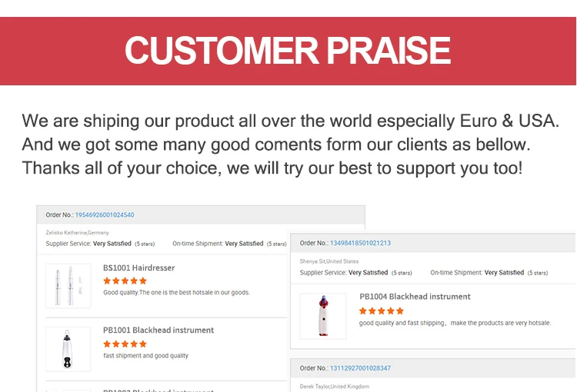This screenshot has height=392, width=577.
Task: Click the BS1001 Hairdresser product title
Action: [x=138, y=268]
